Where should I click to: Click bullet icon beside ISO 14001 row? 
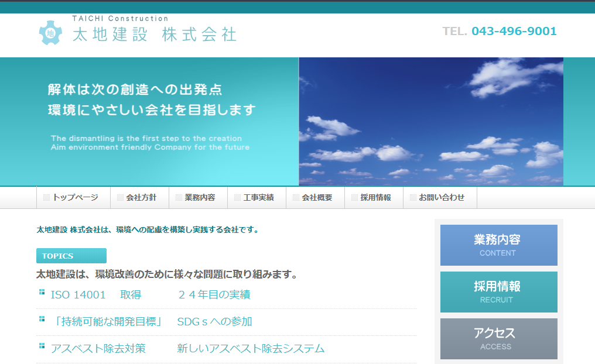(x=42, y=292)
